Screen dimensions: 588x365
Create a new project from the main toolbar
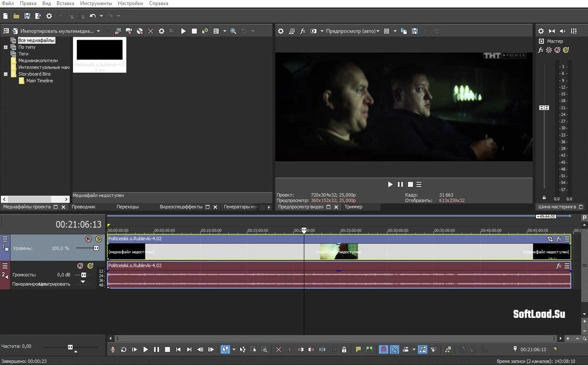point(5,16)
